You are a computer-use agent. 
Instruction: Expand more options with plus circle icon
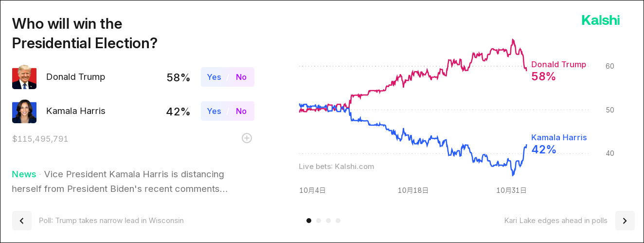click(247, 138)
